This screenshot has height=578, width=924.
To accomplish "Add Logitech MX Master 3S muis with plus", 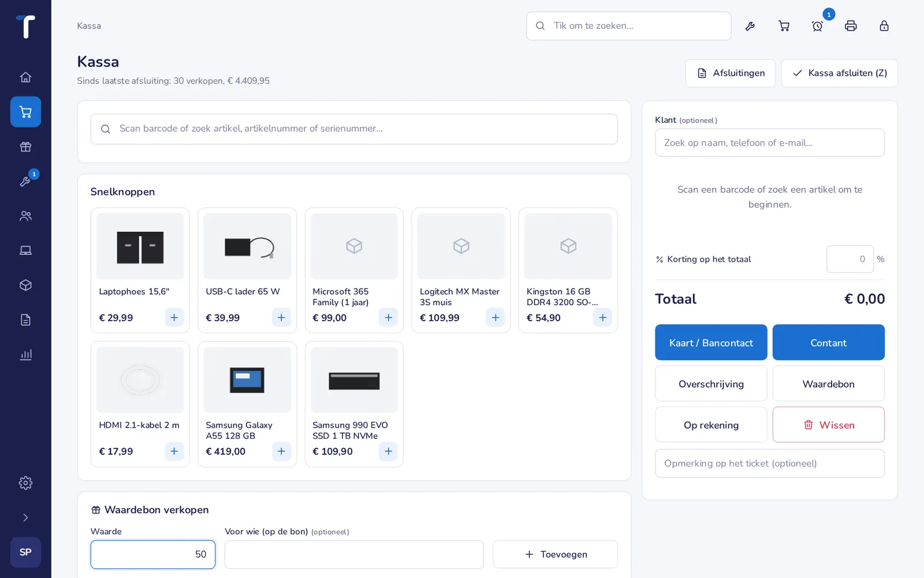I will tap(495, 317).
